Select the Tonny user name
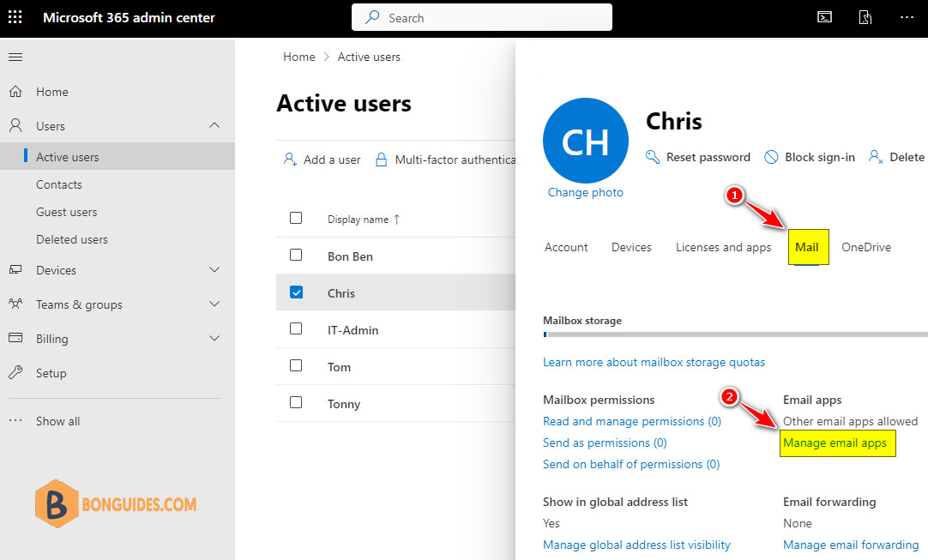 click(x=344, y=404)
